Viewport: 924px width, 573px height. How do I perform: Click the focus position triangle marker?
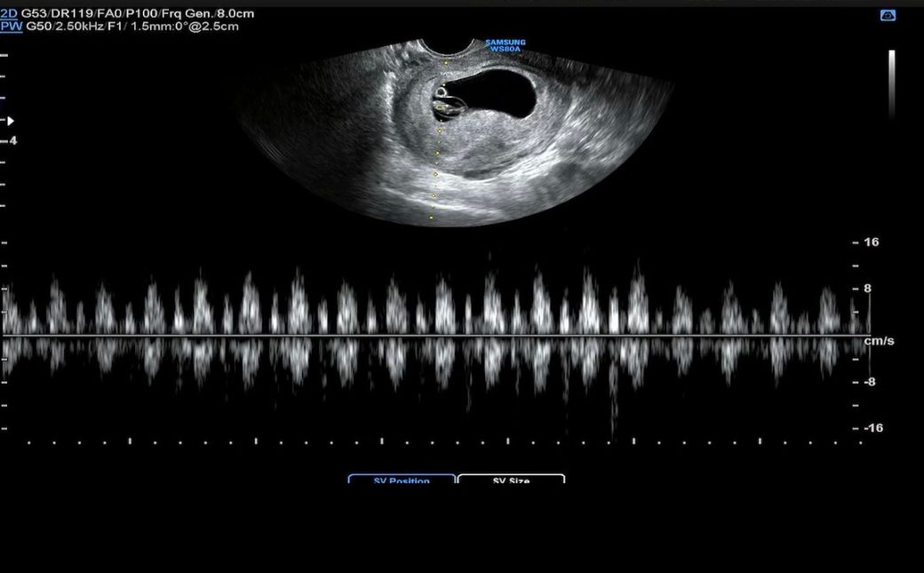(11, 120)
